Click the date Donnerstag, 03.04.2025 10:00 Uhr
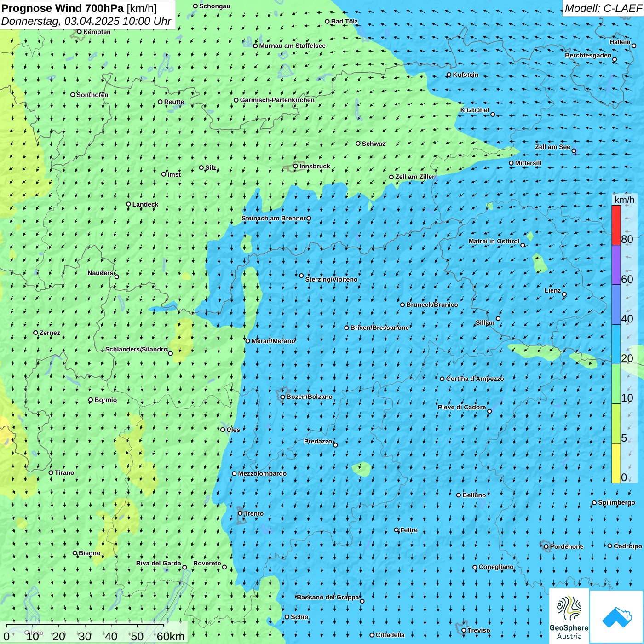 [x=86, y=21]
